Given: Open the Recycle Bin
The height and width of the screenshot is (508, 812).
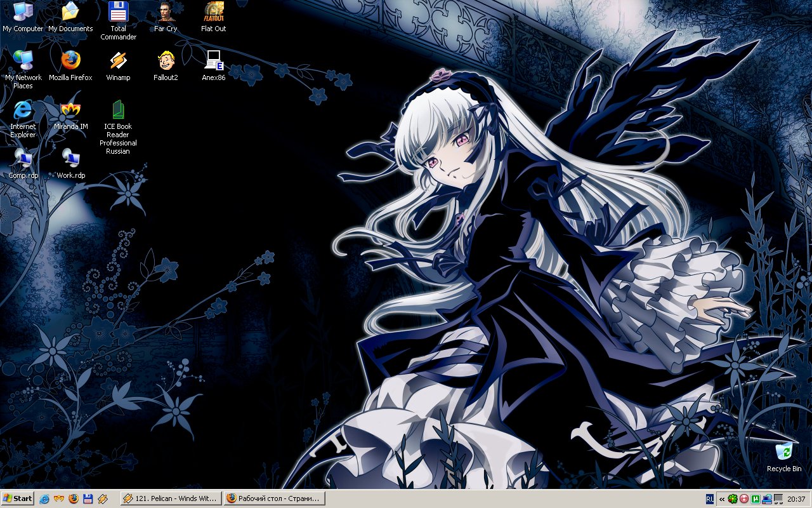Looking at the screenshot, I should point(784,452).
